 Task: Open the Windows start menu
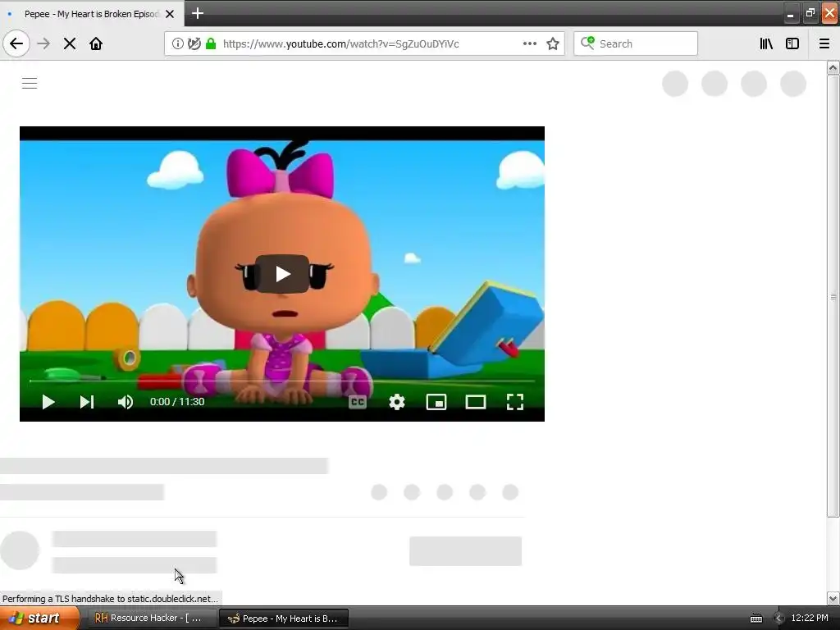coord(39,619)
